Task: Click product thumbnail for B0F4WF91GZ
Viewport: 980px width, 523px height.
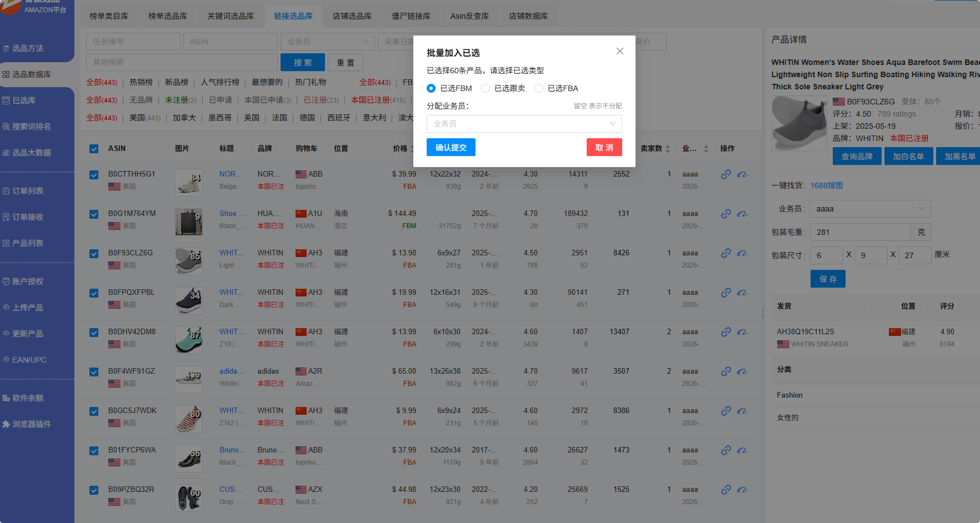Action: [189, 379]
